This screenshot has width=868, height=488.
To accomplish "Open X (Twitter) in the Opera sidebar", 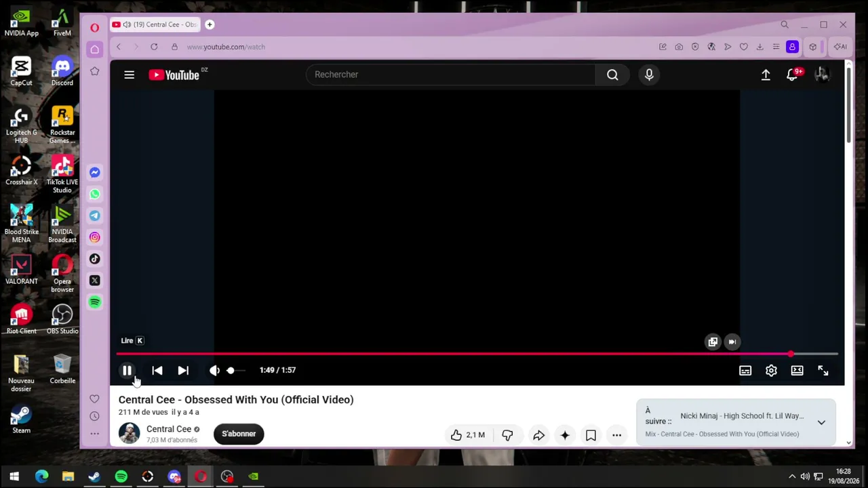I will coord(94,281).
